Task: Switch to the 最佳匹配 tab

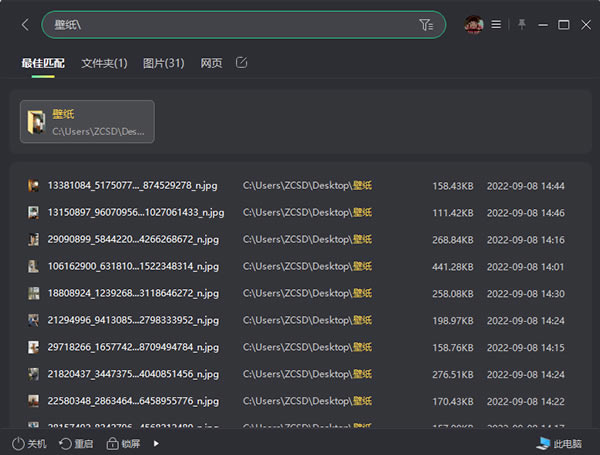Action: [x=43, y=64]
